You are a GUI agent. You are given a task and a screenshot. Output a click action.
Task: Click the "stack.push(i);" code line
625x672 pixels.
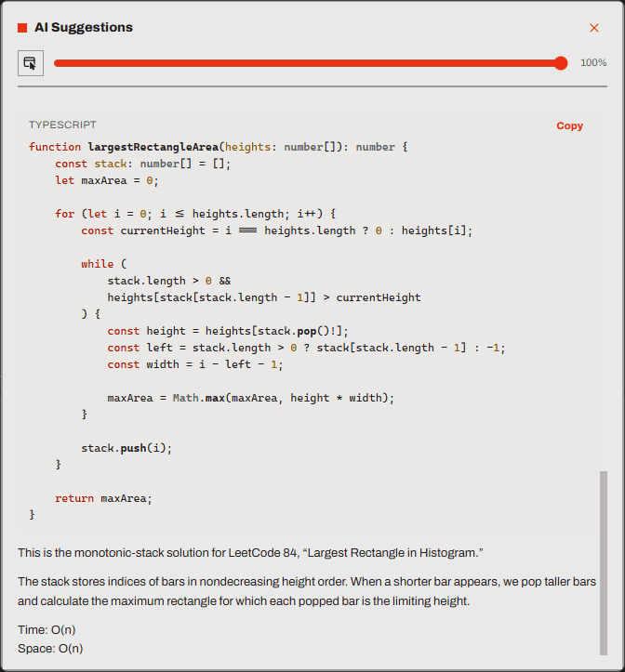[126, 448]
